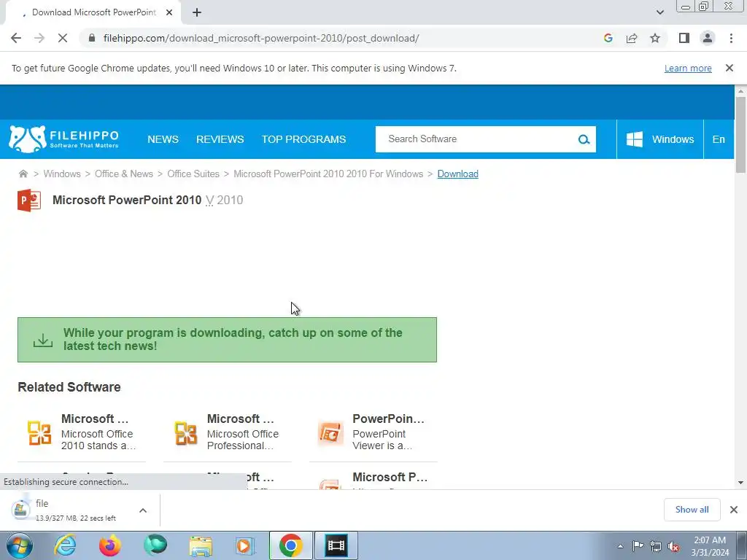Close the Download Microsoft PowerPoint tab
The height and width of the screenshot is (560, 747).
[169, 12]
